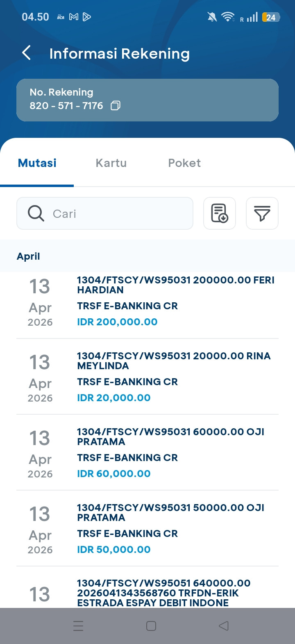Switch to the Poket tab

184,163
